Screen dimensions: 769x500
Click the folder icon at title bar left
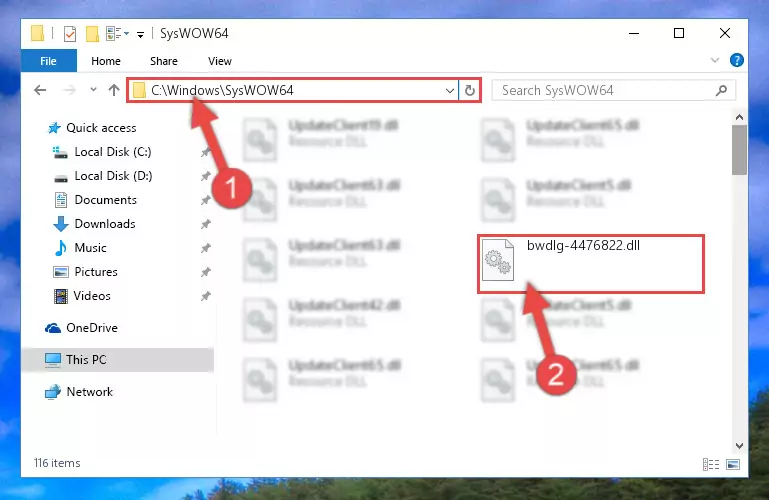pyautogui.click(x=37, y=33)
